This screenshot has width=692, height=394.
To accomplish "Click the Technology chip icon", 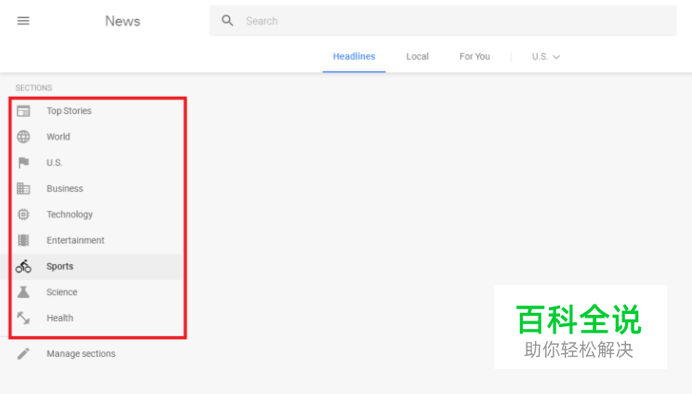I will tap(23, 214).
